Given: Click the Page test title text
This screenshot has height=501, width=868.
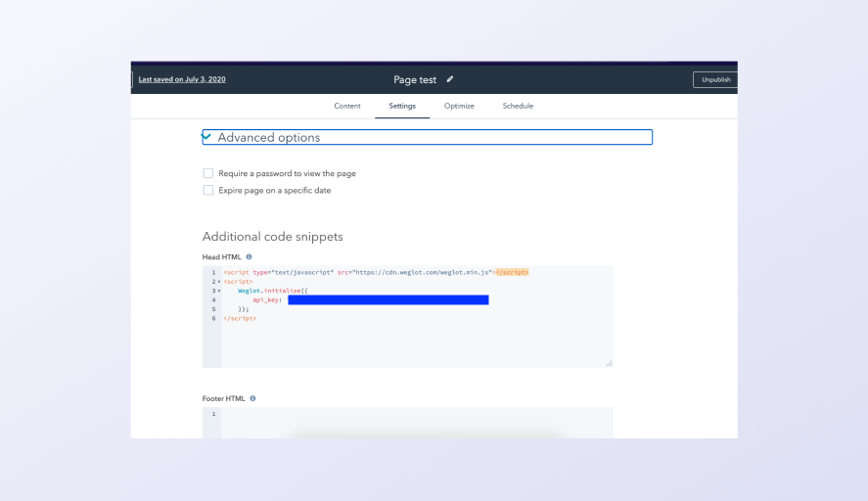Looking at the screenshot, I should (415, 79).
